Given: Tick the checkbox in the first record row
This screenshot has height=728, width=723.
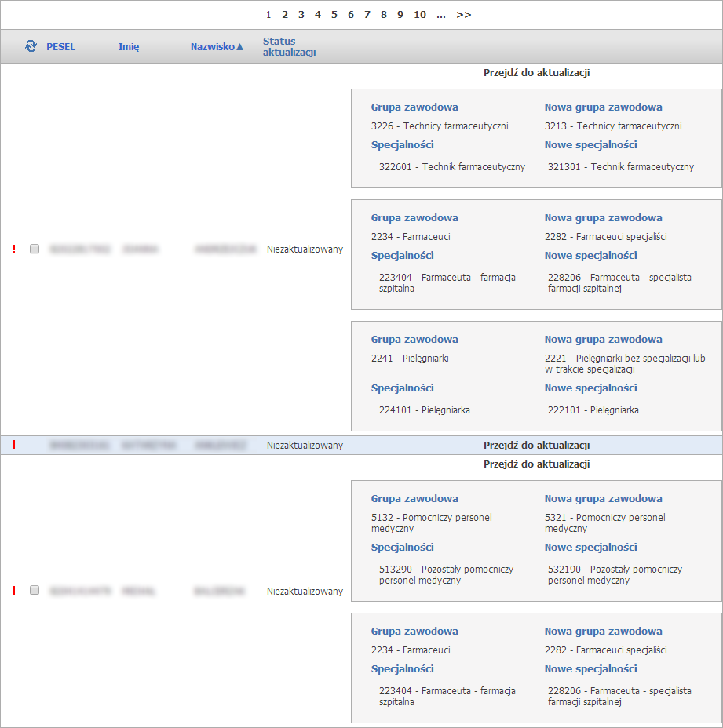Looking at the screenshot, I should coord(35,249).
